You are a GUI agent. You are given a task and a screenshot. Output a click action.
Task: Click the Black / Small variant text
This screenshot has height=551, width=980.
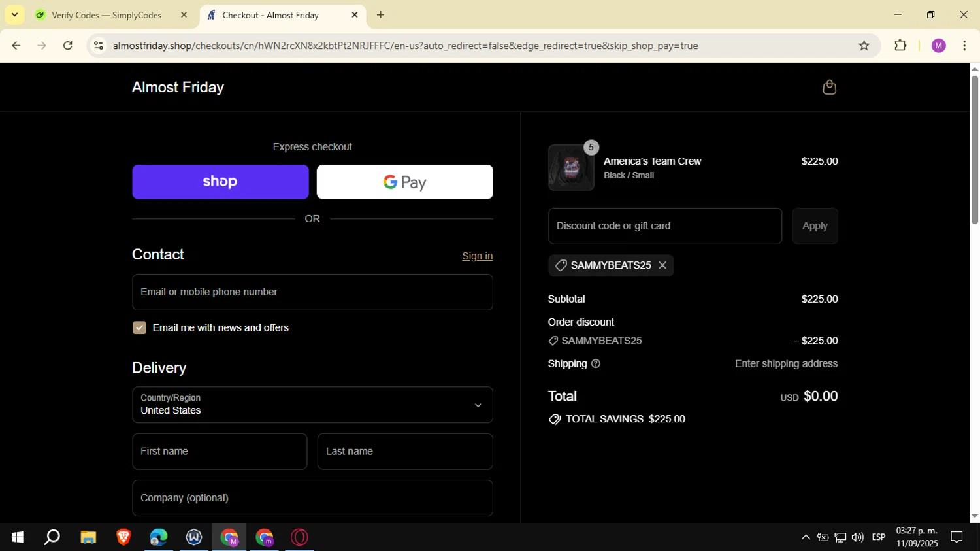629,175
